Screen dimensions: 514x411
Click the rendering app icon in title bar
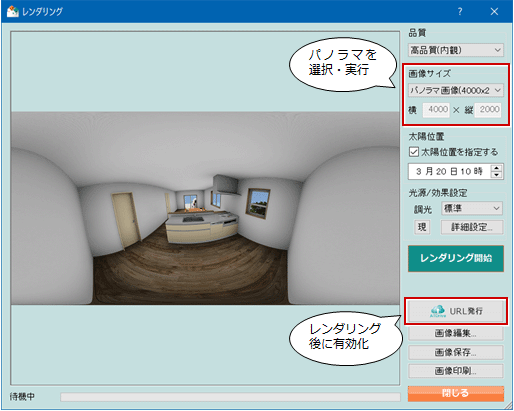[13, 11]
